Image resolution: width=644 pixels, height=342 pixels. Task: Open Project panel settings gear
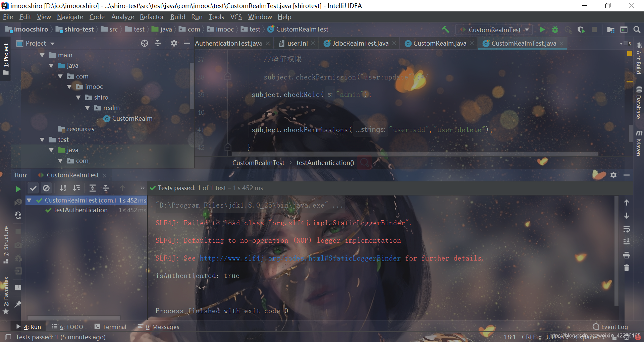(x=174, y=43)
